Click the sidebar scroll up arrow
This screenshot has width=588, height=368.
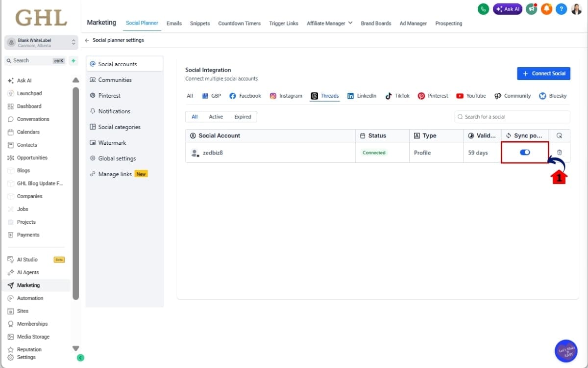[x=75, y=80]
